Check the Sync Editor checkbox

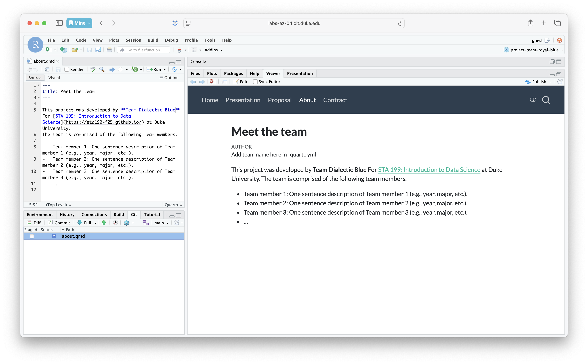click(255, 82)
